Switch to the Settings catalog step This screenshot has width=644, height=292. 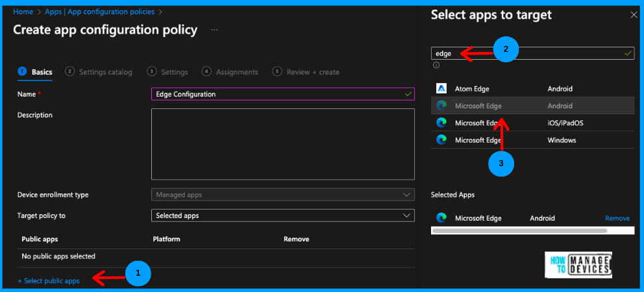click(x=99, y=72)
